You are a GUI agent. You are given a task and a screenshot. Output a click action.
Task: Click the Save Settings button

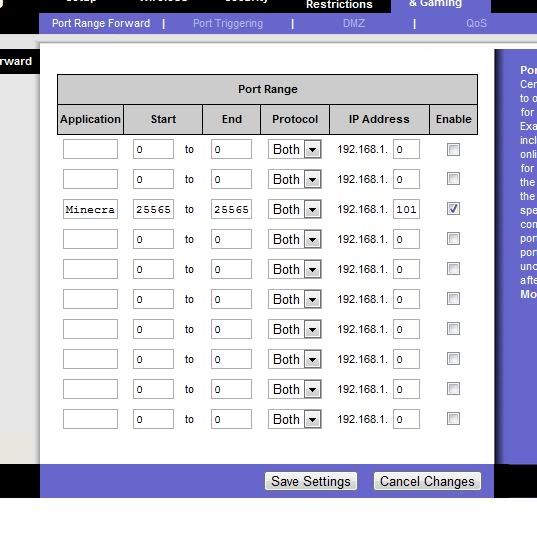pos(311,481)
